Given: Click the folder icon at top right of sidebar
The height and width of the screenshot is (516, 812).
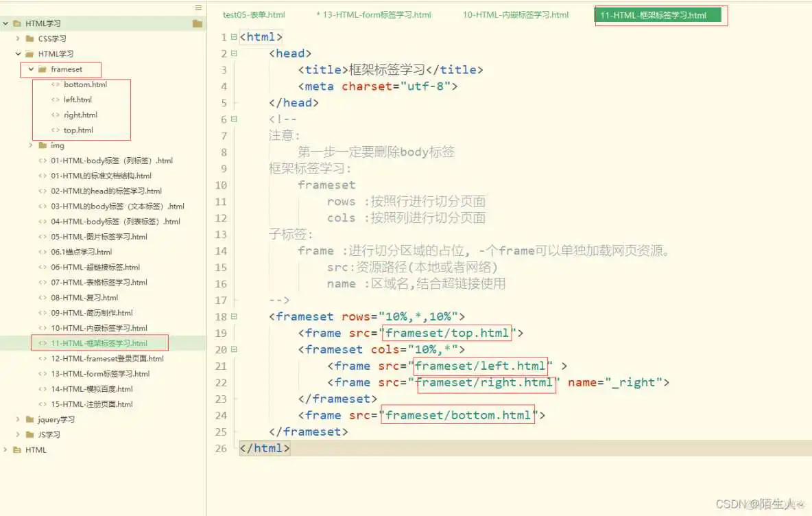Looking at the screenshot, I should (198, 23).
